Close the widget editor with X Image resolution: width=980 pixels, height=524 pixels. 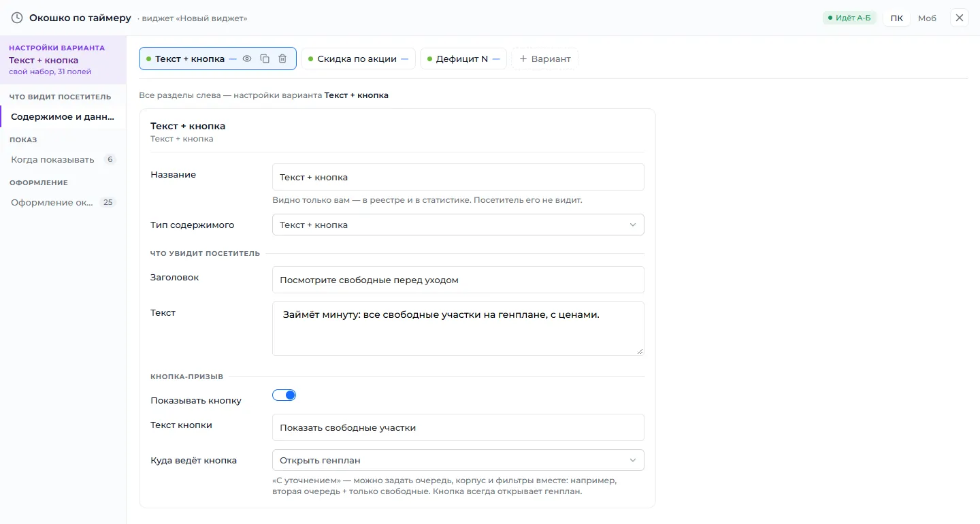click(x=960, y=18)
